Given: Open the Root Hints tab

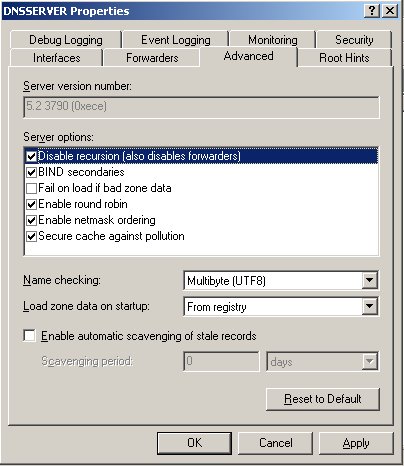Looking at the screenshot, I should click(x=344, y=58).
